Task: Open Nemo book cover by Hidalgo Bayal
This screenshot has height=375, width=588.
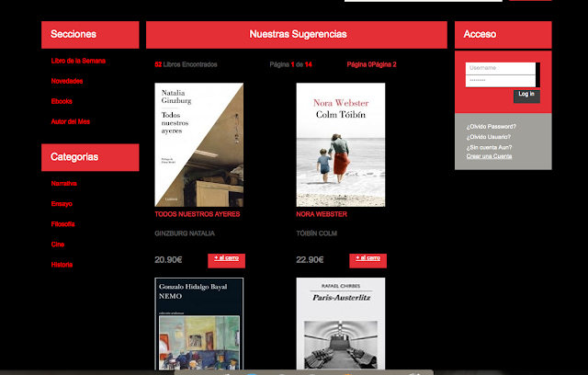Action: tap(199, 324)
